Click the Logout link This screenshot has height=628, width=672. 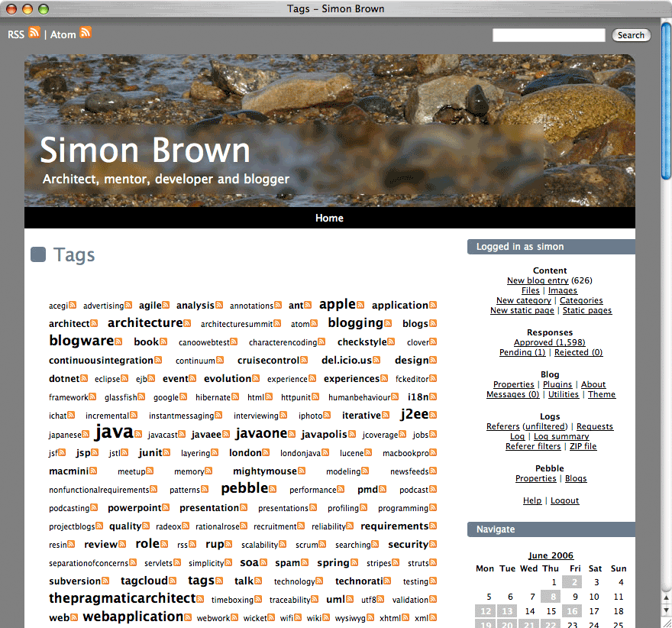(564, 500)
